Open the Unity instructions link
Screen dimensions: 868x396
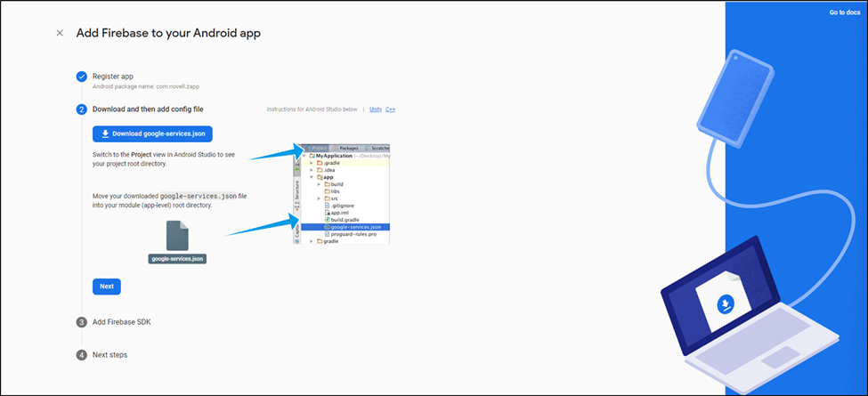click(x=376, y=109)
